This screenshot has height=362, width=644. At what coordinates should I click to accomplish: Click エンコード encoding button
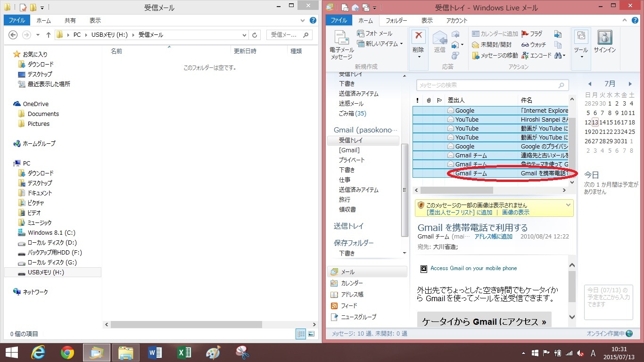pos(537,55)
